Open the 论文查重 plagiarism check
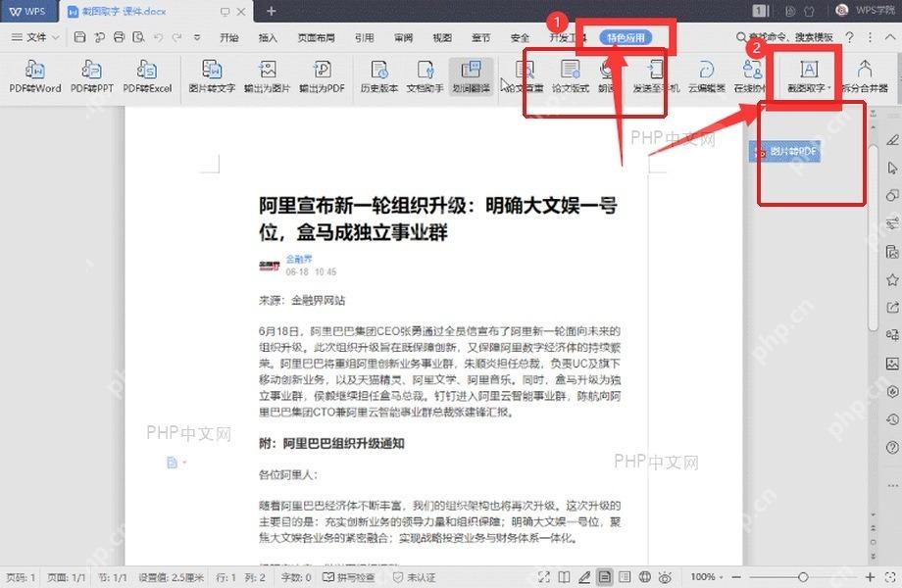Image resolution: width=902 pixels, height=588 pixels. (x=525, y=76)
